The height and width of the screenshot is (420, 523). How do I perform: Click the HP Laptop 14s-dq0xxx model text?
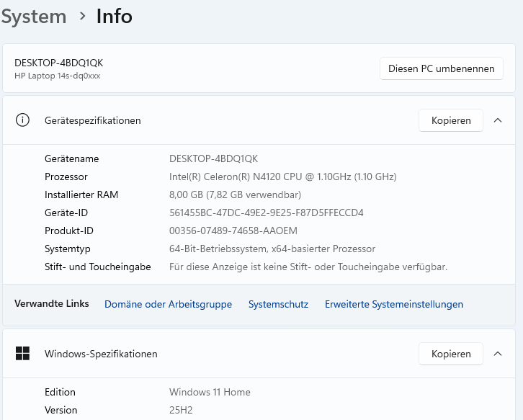[x=58, y=76]
